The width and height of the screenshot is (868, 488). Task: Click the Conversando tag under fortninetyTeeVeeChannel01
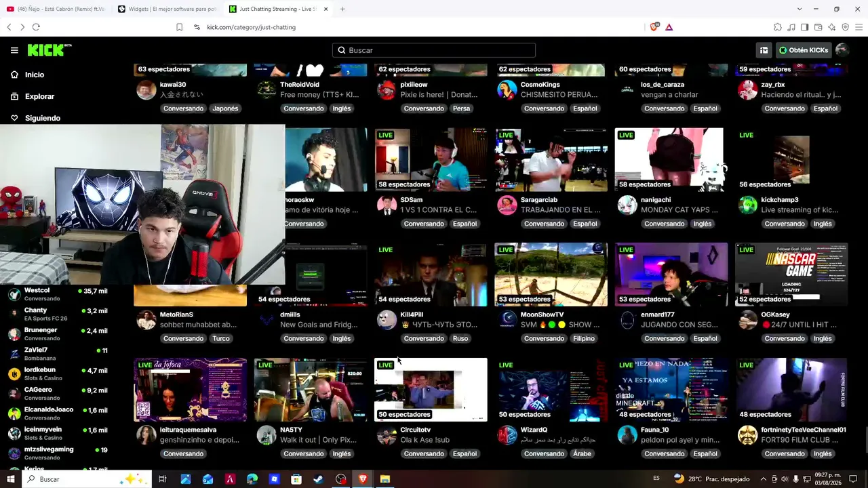[785, 453]
